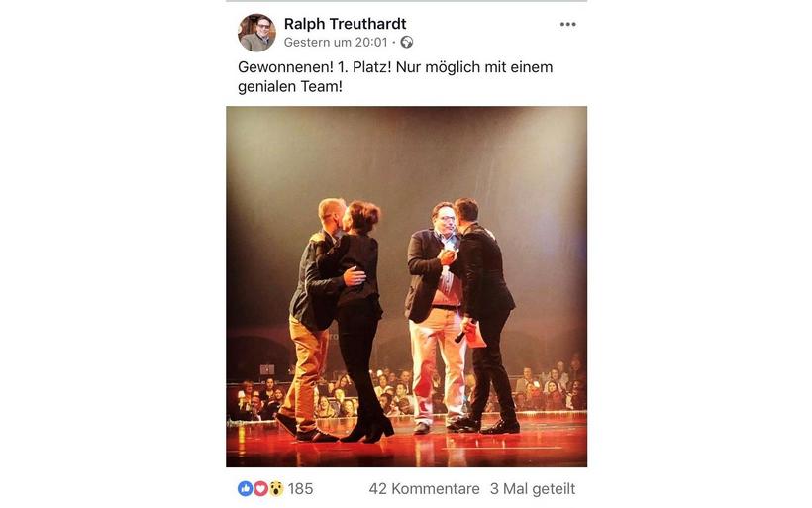Click the words 'genialen Team!' in the post
Viewport: 812px width, 508px height.
290,86
